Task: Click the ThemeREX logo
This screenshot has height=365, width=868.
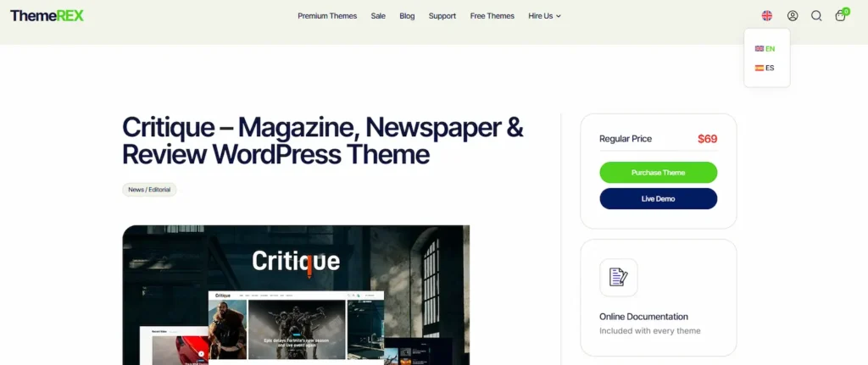Action: [x=47, y=15]
